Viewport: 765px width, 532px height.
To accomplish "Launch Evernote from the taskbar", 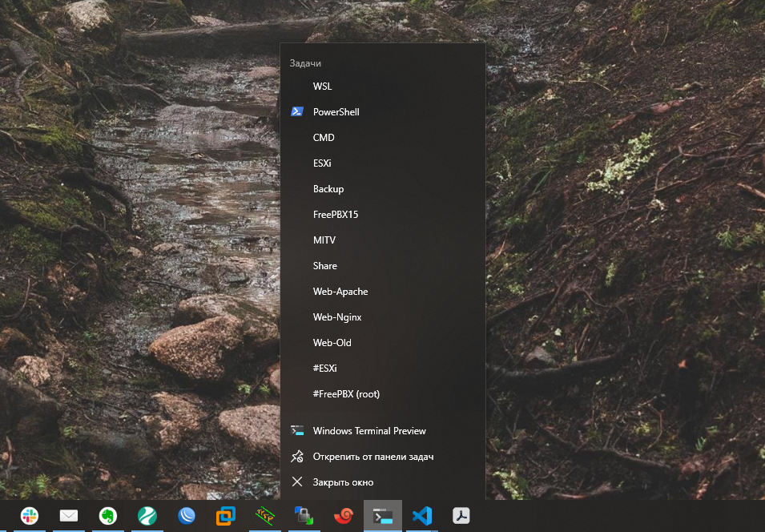I will pos(108,516).
